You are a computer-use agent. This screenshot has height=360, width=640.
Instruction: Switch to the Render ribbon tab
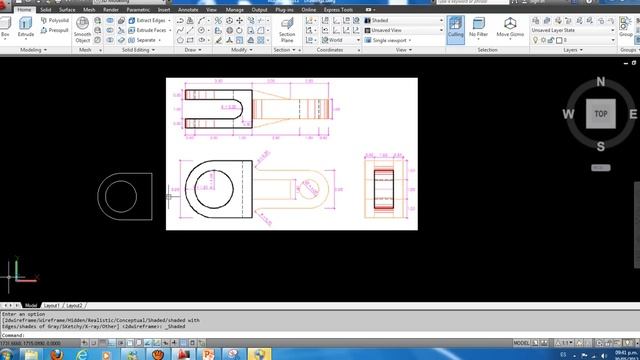click(x=111, y=9)
